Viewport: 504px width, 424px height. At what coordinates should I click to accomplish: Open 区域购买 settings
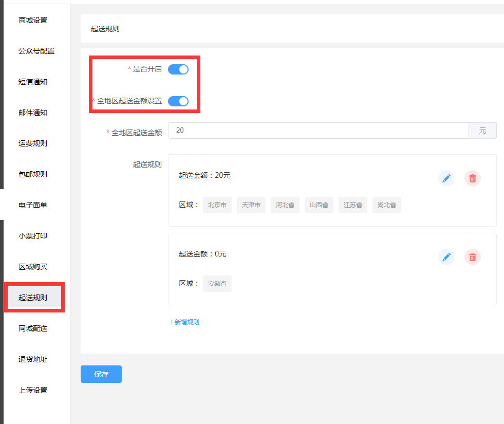(x=33, y=267)
